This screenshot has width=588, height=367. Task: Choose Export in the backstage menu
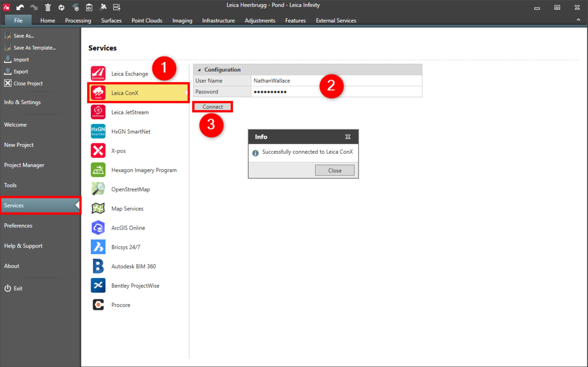pos(21,71)
